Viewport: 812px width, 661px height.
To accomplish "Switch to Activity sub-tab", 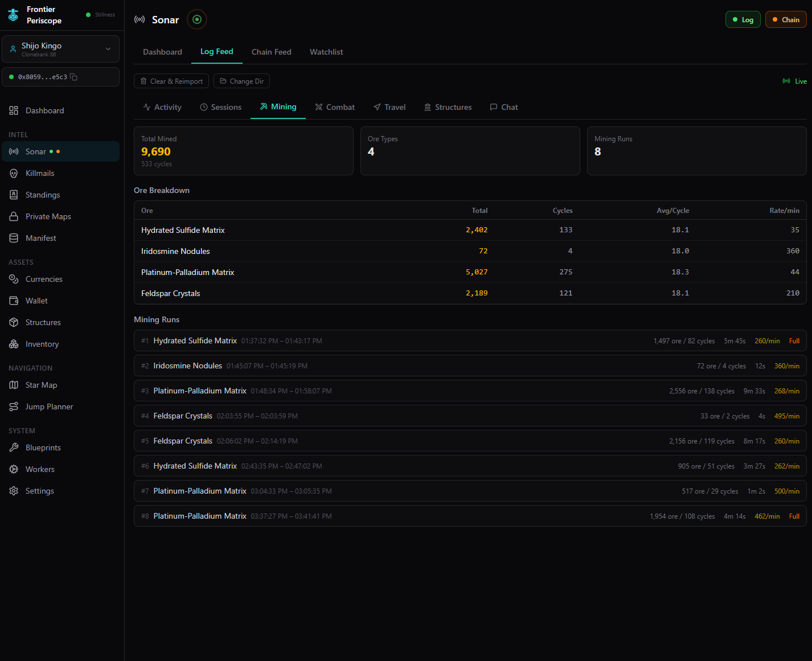I will coord(162,107).
